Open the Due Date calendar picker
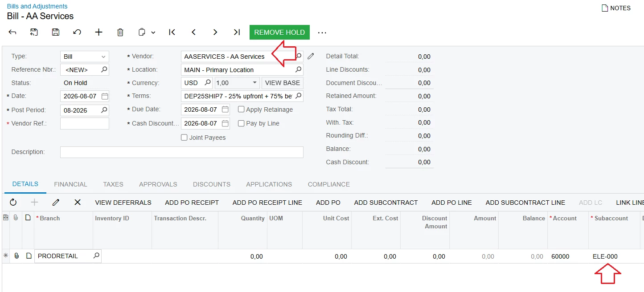Image resolution: width=644 pixels, height=292 pixels. click(x=226, y=109)
